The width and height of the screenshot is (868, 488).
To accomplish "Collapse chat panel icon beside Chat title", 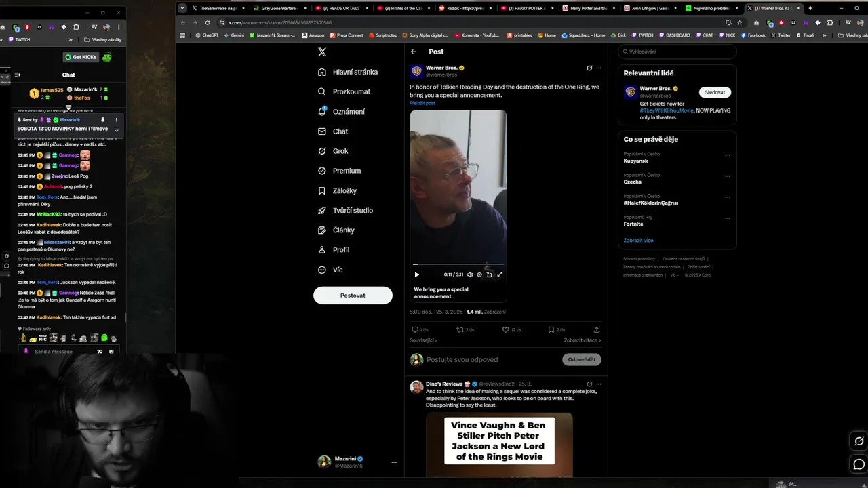I will [x=18, y=75].
